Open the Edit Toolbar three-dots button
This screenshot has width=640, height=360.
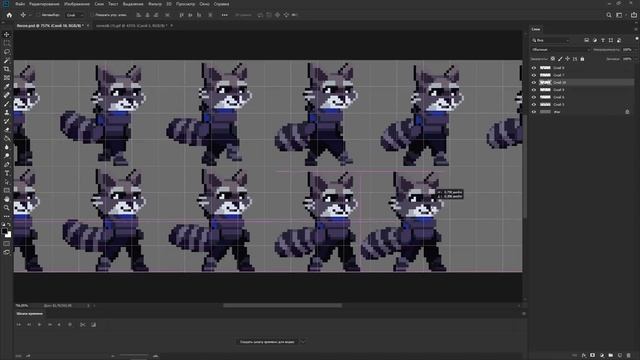(x=7, y=216)
